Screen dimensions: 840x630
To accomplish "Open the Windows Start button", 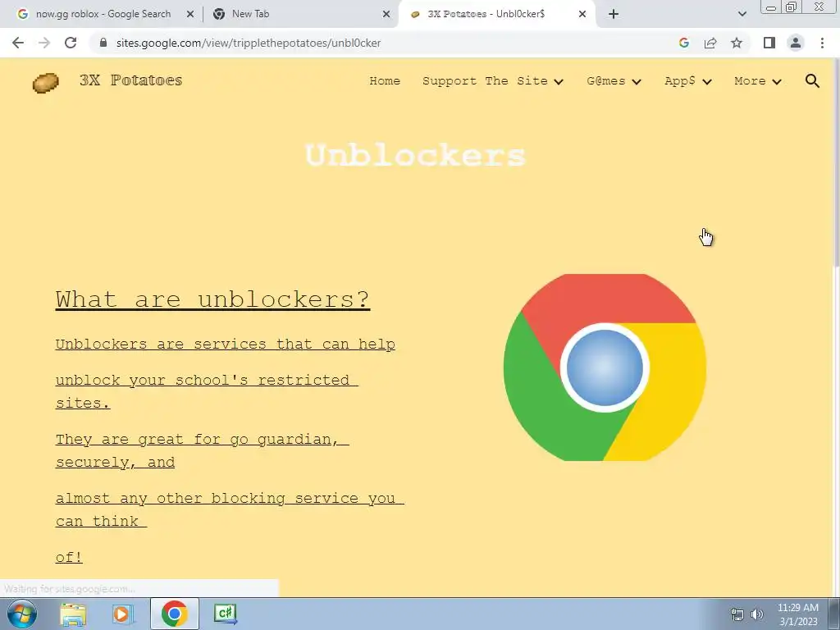I will point(22,614).
